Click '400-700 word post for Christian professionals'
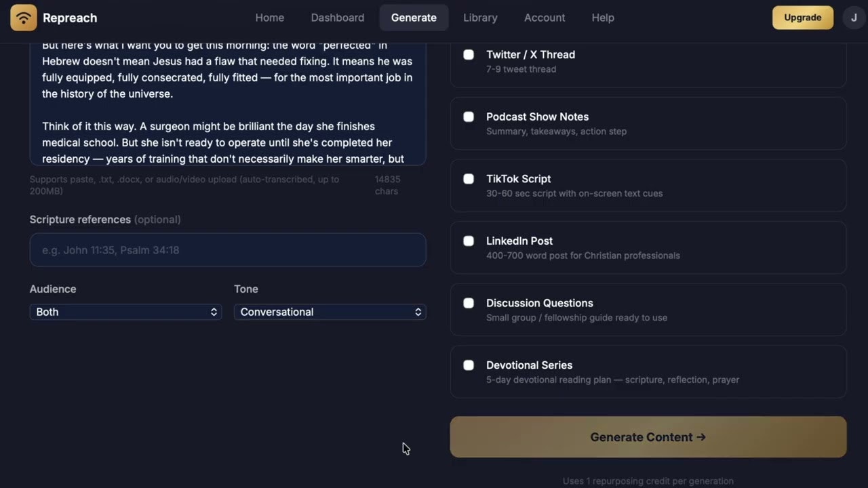This screenshot has width=868, height=488. pos(583,256)
